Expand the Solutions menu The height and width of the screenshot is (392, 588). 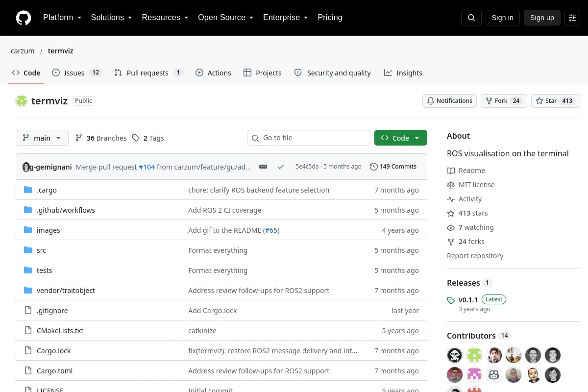click(111, 18)
